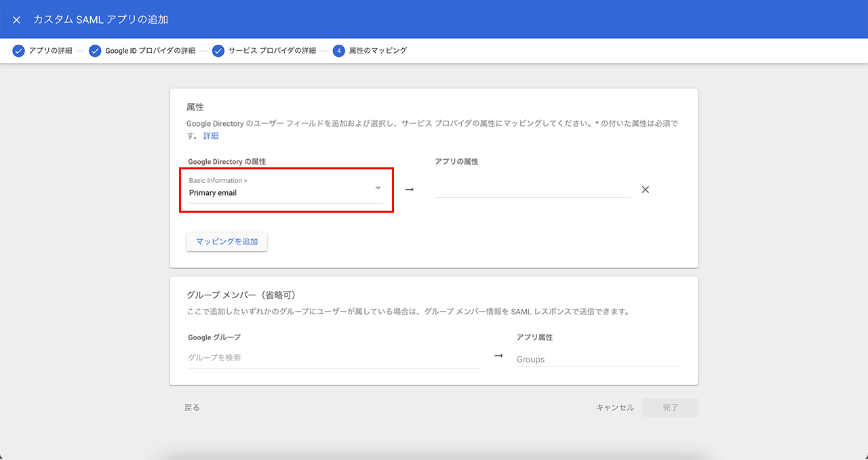Click the dropdown arrow for Google Directory attribute
868x460 pixels.
378,188
